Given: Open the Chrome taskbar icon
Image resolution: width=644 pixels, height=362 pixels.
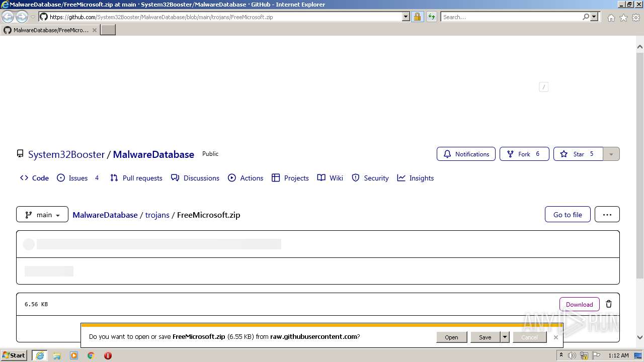Looking at the screenshot, I should click(x=91, y=355).
